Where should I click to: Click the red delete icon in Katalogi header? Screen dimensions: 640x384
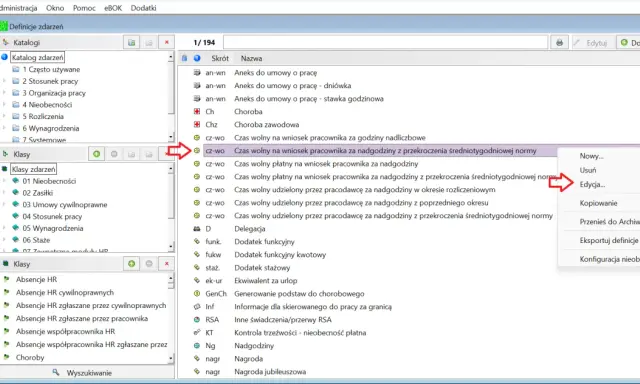[x=167, y=42]
